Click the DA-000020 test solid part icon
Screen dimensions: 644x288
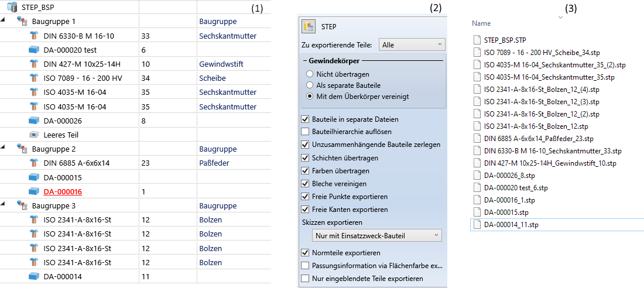coord(34,50)
